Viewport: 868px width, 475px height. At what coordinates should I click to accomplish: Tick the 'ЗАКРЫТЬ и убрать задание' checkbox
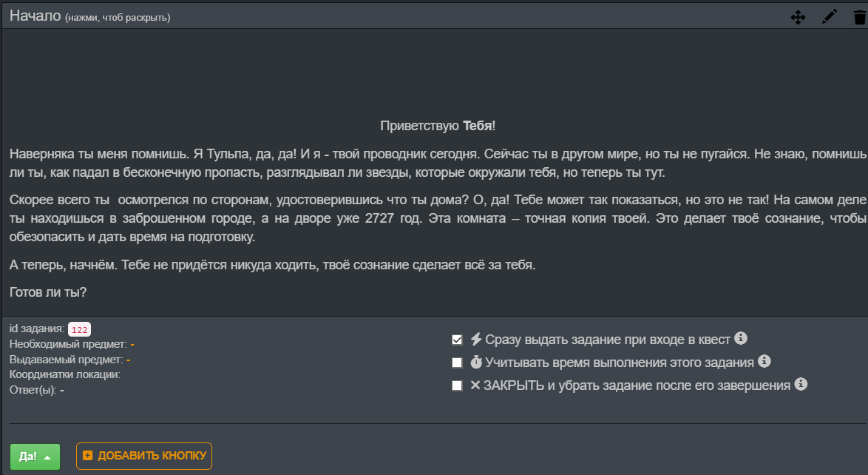click(457, 385)
